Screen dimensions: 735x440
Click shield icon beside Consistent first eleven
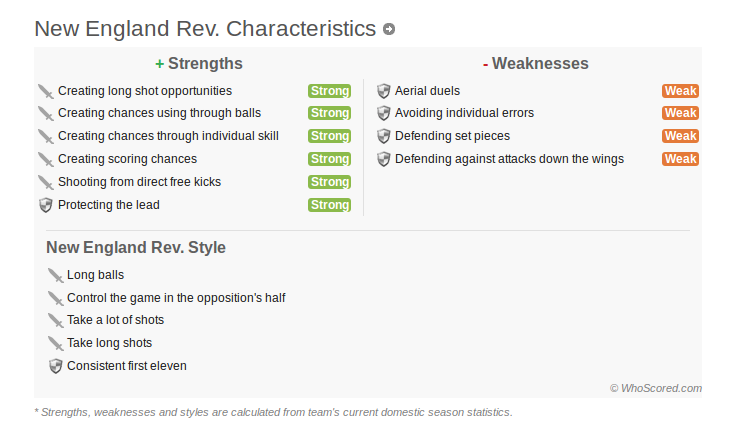[x=55, y=366]
